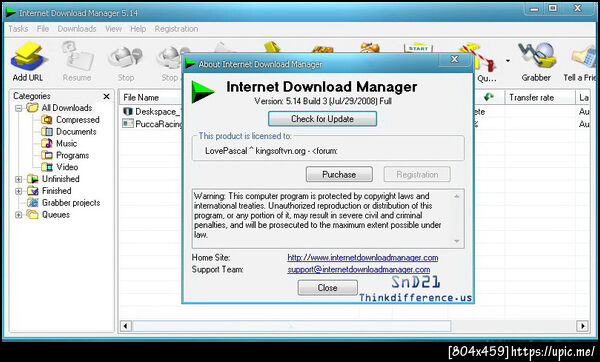This screenshot has width=600, height=362.
Task: Open the Help menu
Action: 138,29
